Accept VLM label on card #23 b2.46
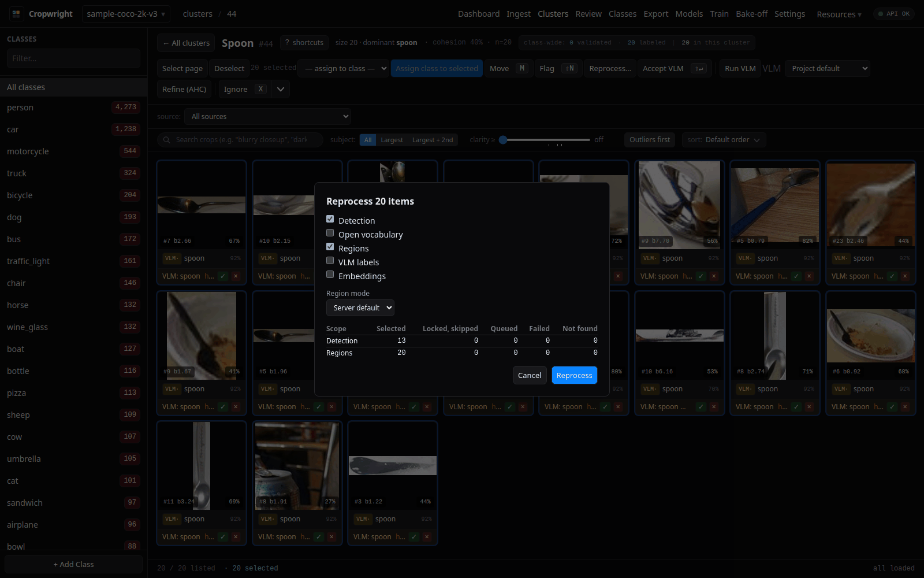 [892, 276]
